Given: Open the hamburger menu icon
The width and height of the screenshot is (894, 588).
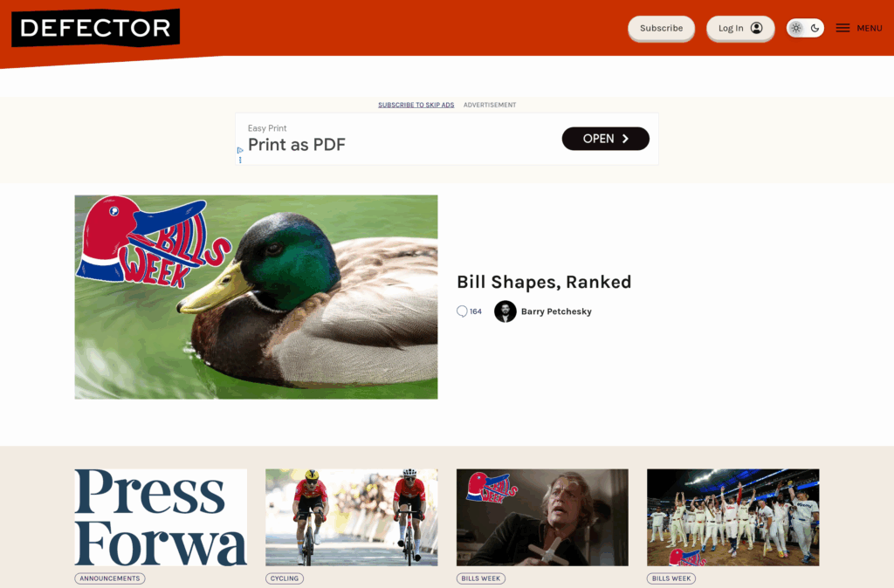Looking at the screenshot, I should pos(842,28).
